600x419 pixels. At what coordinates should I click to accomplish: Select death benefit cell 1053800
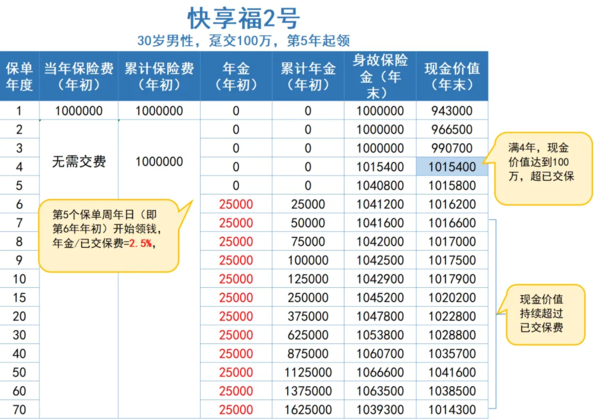380,335
